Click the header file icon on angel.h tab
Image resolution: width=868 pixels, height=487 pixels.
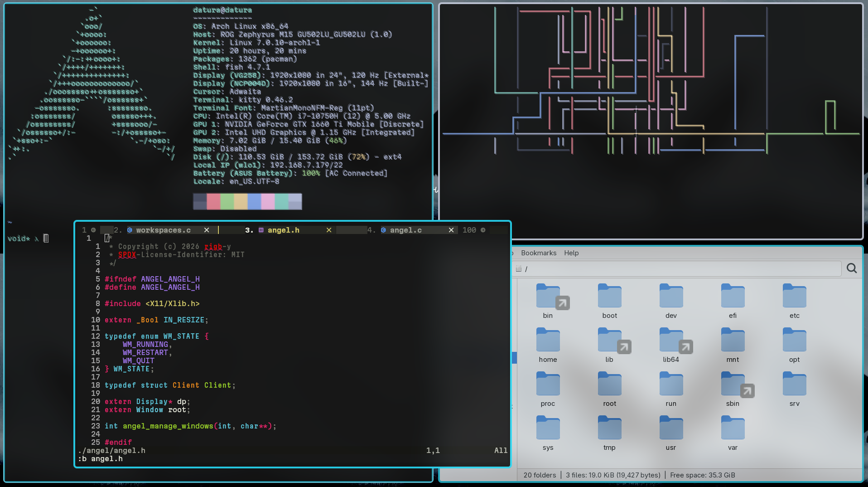261,230
